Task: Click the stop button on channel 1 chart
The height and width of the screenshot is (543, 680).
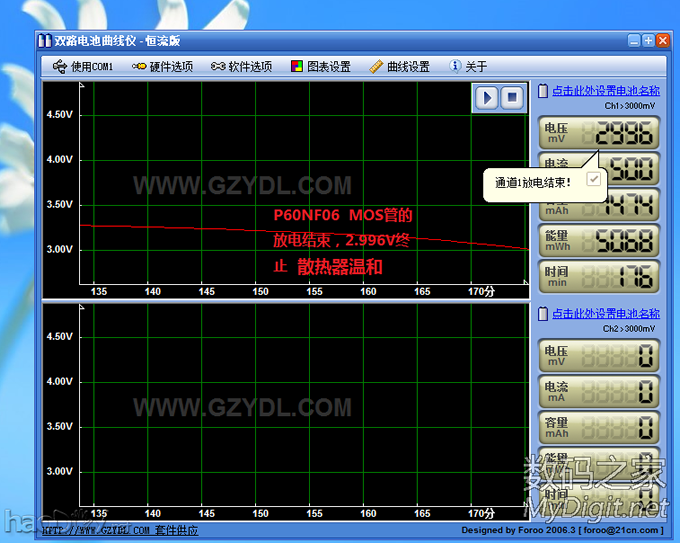Action: click(x=511, y=97)
